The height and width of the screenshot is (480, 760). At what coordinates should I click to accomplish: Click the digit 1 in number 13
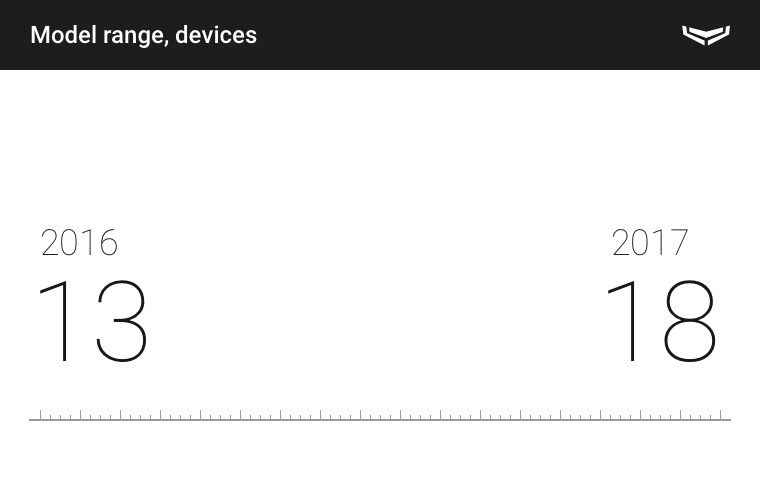(58, 321)
